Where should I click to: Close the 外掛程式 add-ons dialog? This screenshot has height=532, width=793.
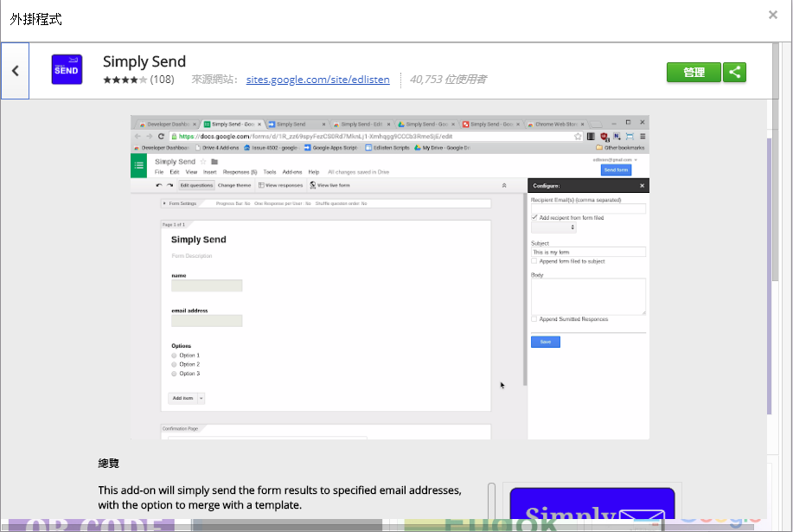tap(773, 15)
